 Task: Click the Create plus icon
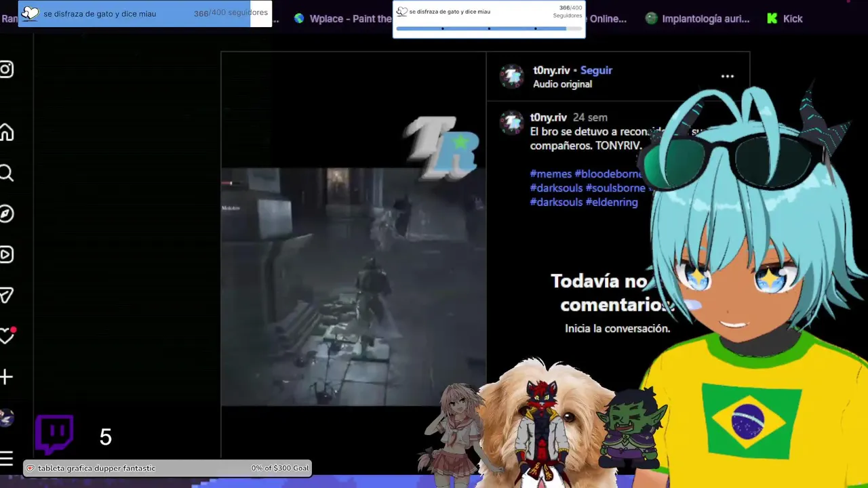click(x=6, y=377)
